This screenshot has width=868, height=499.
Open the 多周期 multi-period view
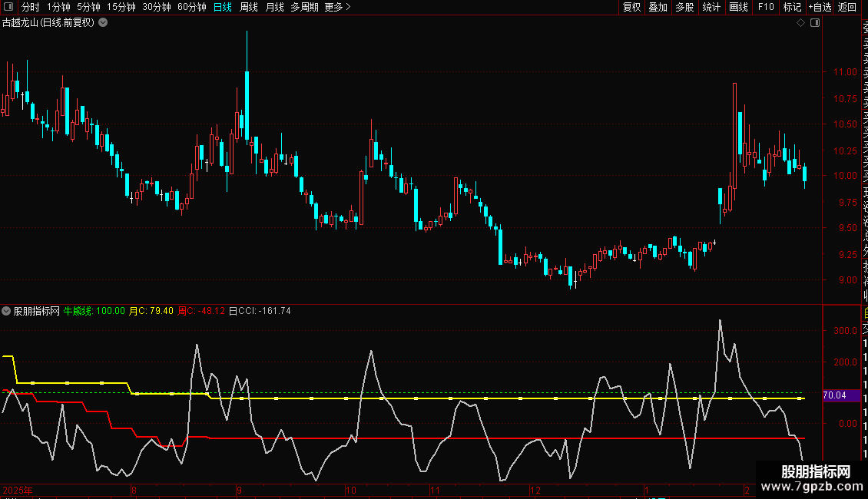coord(304,7)
